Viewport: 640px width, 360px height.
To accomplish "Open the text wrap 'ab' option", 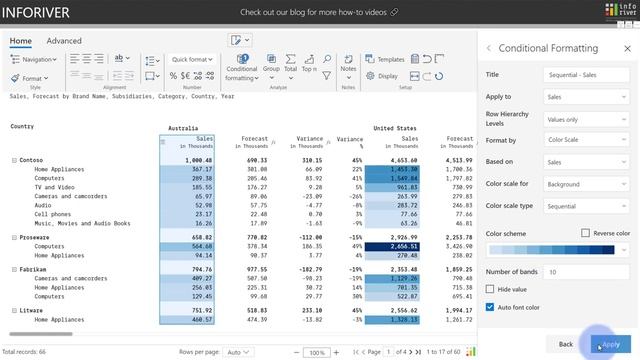I will click(122, 58).
